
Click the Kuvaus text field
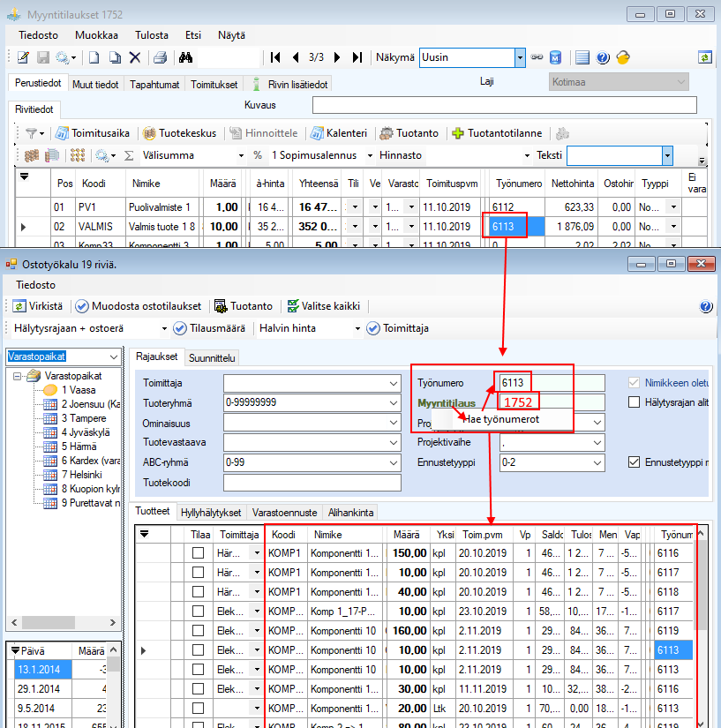click(x=504, y=105)
